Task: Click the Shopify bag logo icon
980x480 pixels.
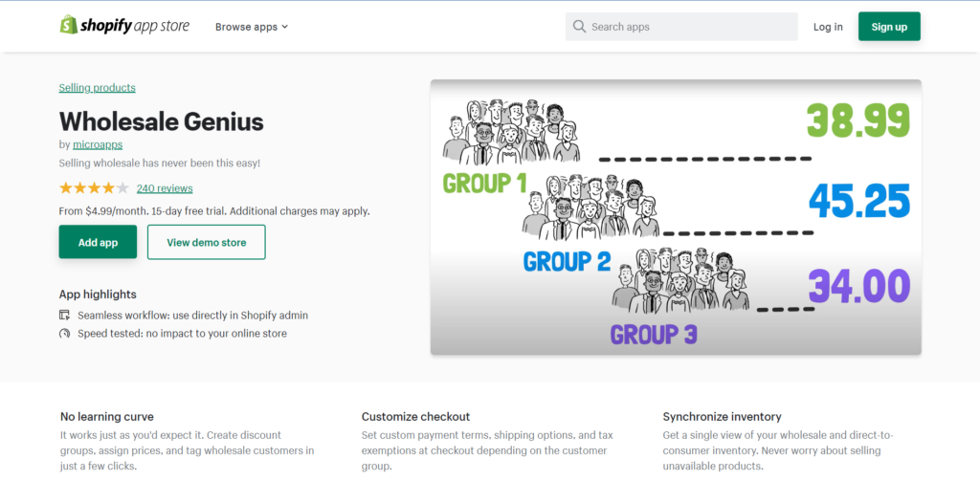Action: click(x=69, y=26)
